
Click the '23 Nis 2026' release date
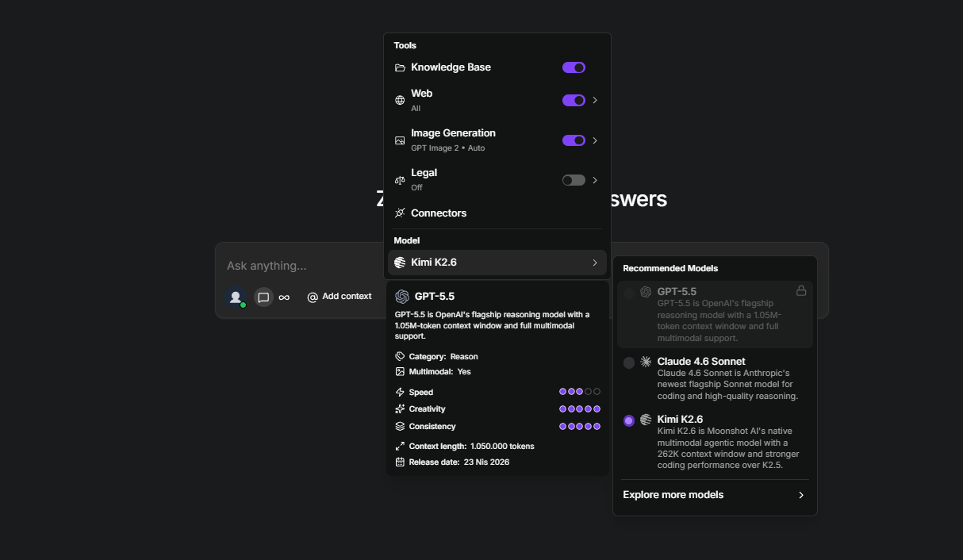(486, 462)
